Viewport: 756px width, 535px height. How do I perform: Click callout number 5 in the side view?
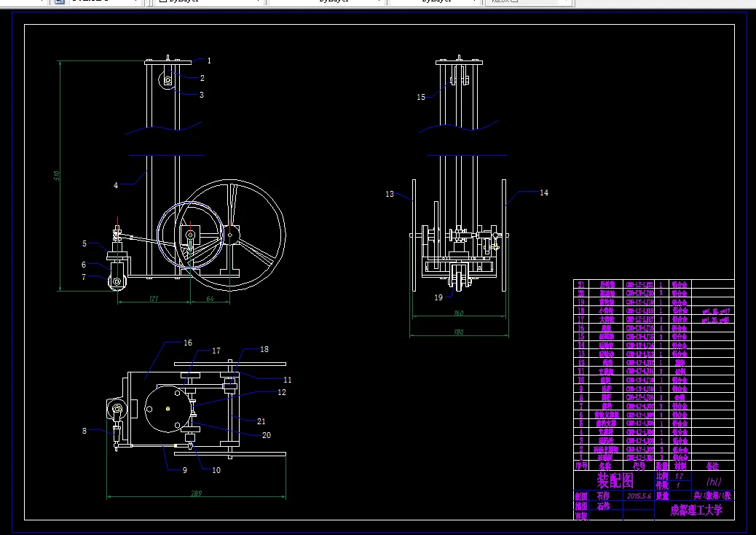tap(84, 243)
